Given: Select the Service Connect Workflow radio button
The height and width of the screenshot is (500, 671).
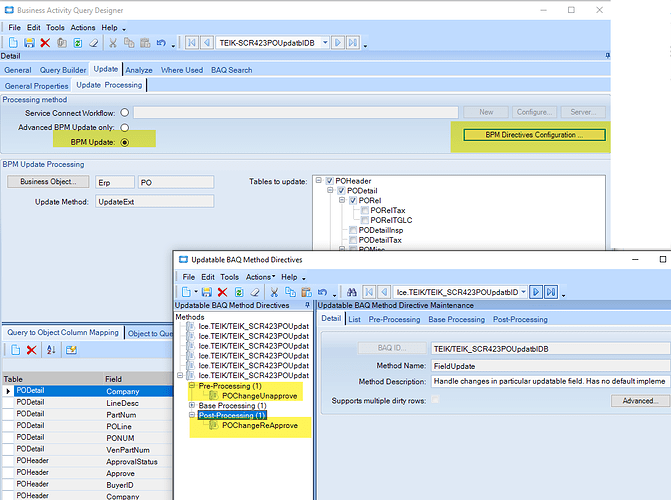Looking at the screenshot, I should pos(125,113).
